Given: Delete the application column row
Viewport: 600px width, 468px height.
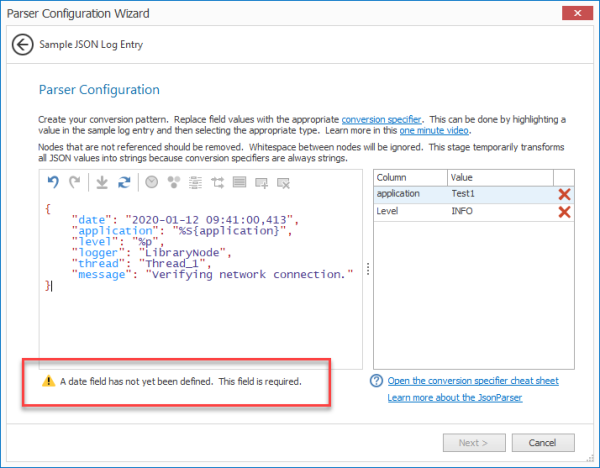Looking at the screenshot, I should point(564,194).
